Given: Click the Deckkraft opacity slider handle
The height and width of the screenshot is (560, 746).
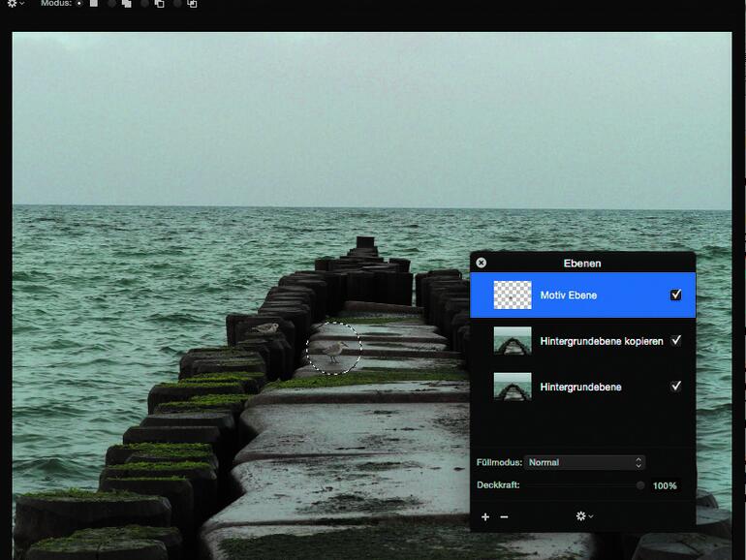Looking at the screenshot, I should coord(640,485).
